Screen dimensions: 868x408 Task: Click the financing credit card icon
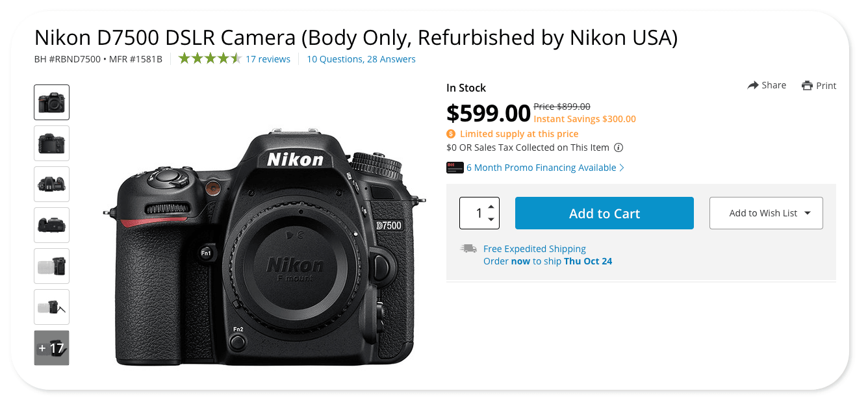(x=455, y=168)
